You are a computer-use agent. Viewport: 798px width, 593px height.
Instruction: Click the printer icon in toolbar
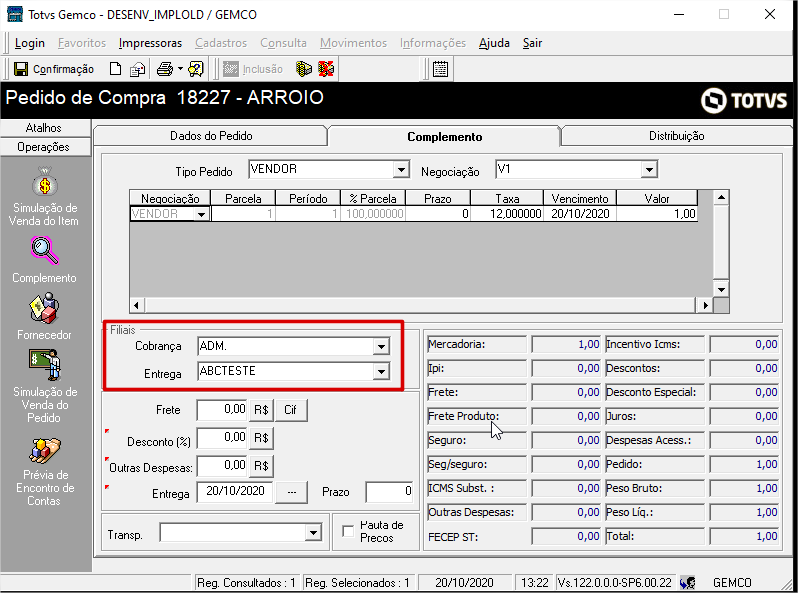[x=165, y=69]
